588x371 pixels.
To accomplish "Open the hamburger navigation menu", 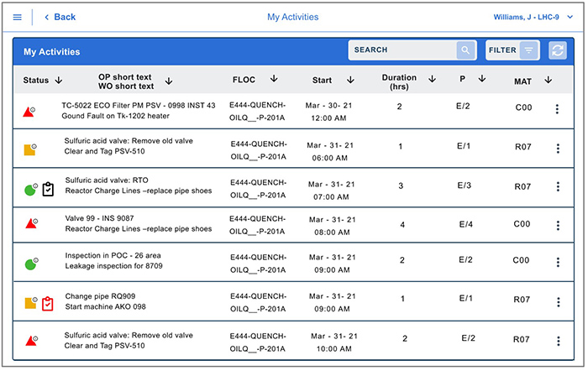I will [x=18, y=17].
